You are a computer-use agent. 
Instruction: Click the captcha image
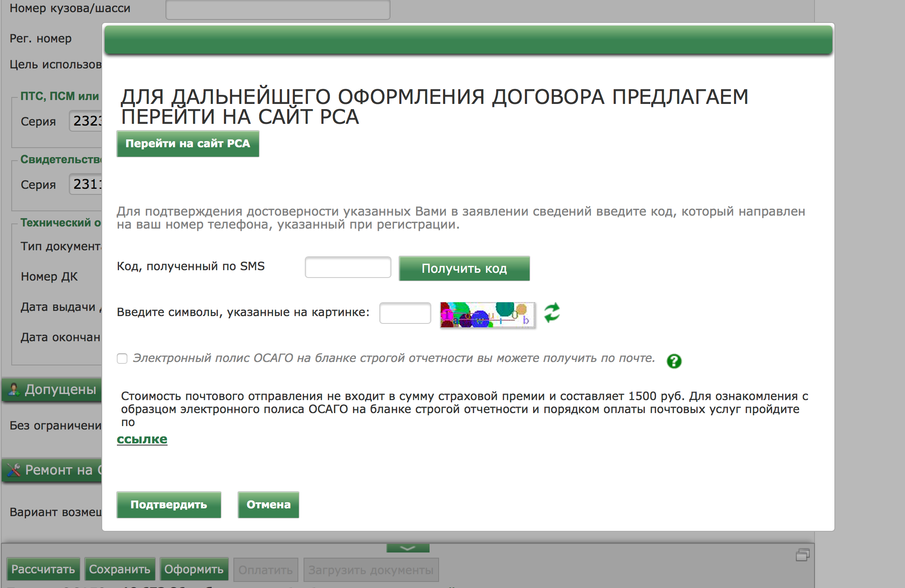tap(487, 315)
